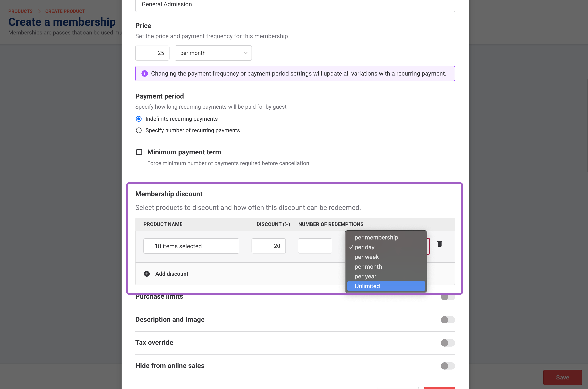Click the Save button in the background page
The image size is (588, 389).
coord(562,377)
